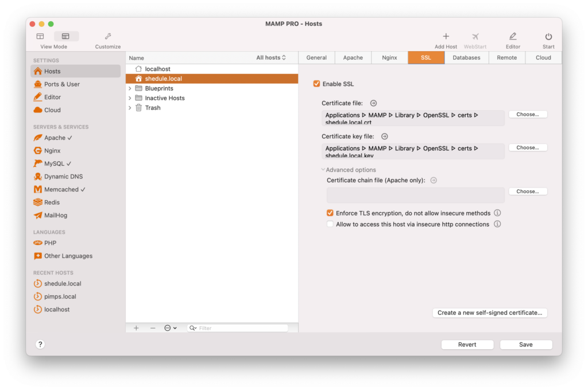Viewport: 588px width, 390px height.
Task: Select the SSL tab
Action: (x=426, y=58)
